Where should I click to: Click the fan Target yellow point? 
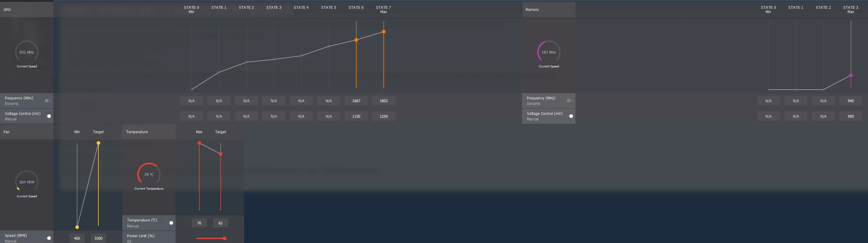coord(98,143)
